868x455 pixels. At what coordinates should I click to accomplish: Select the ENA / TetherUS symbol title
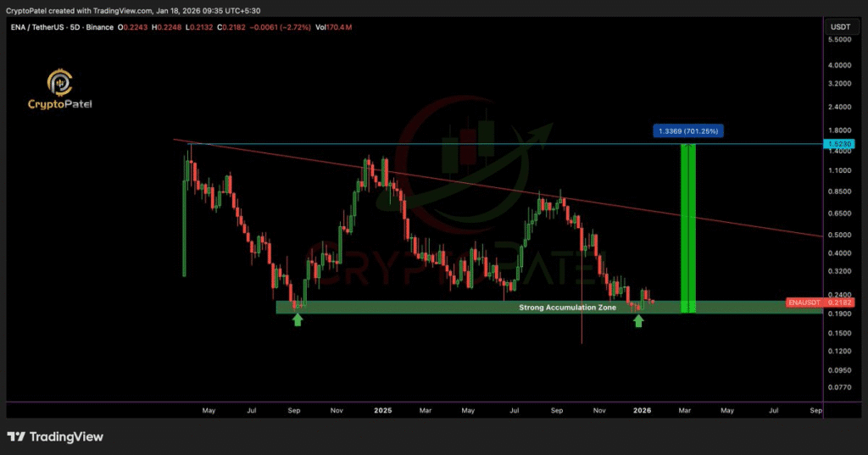click(x=37, y=27)
